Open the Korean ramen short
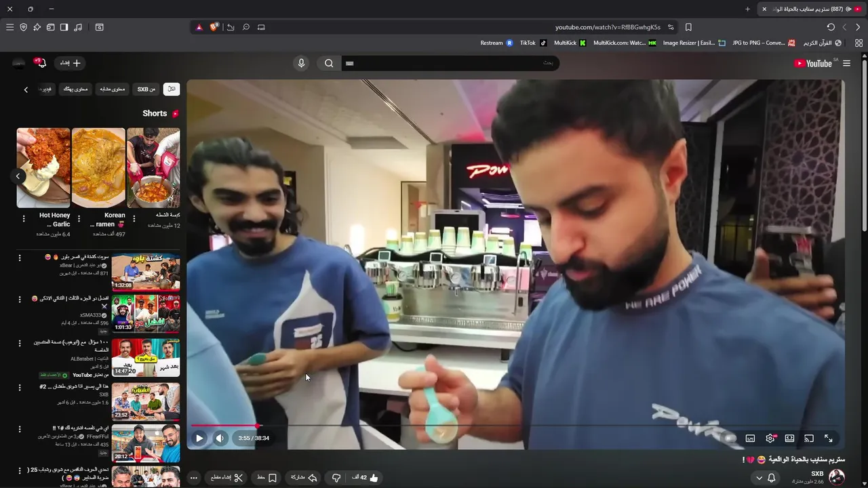The height and width of the screenshot is (488, 868). 98,167
